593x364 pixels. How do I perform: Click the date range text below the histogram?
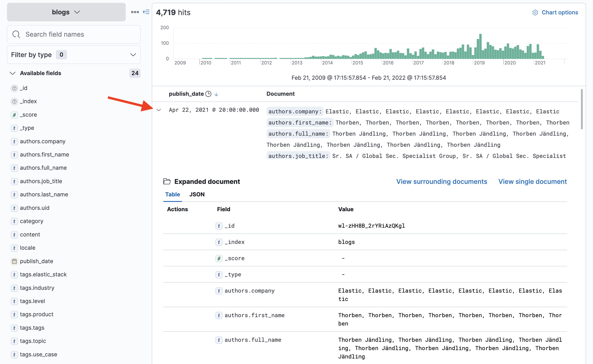coord(369,78)
